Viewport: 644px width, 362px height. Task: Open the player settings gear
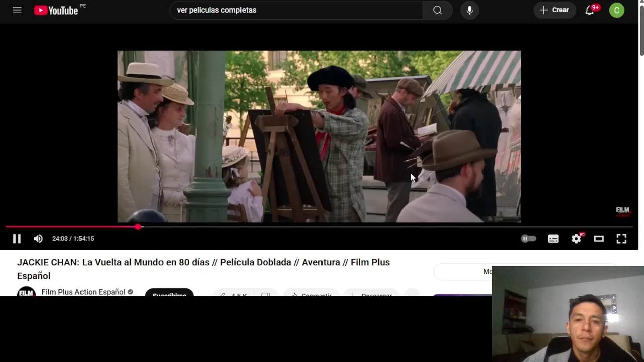coord(577,239)
